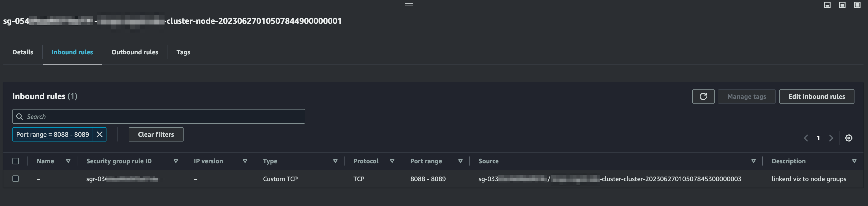Click Edit inbound rules button

tap(816, 96)
